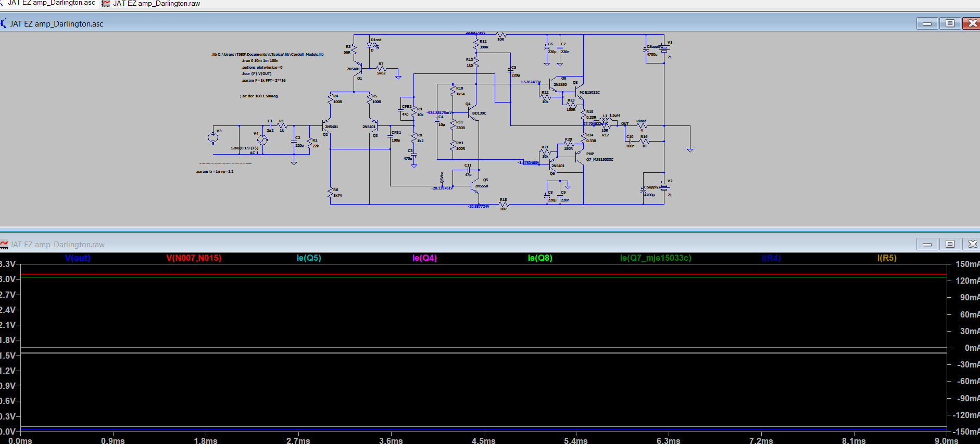Select the V(out) trace label

point(78,258)
